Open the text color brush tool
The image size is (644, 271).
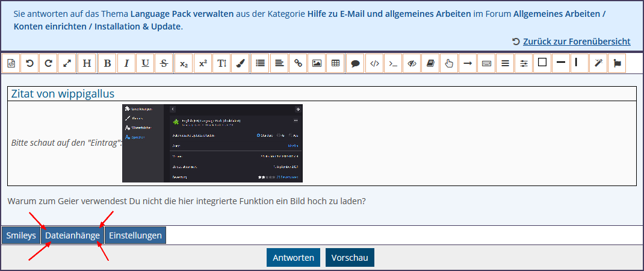241,63
